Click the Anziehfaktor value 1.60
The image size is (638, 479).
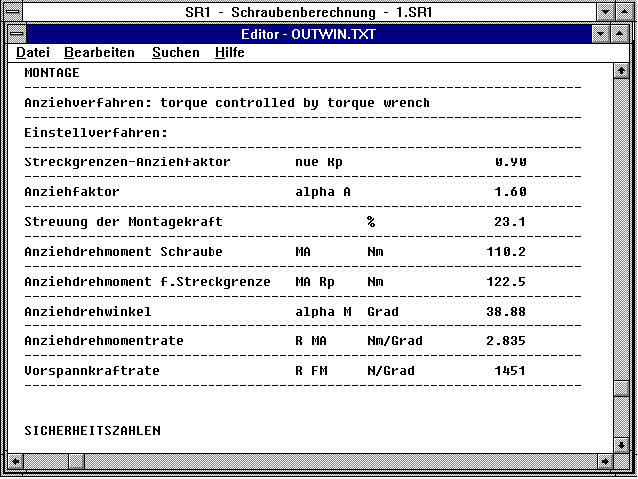point(509,191)
